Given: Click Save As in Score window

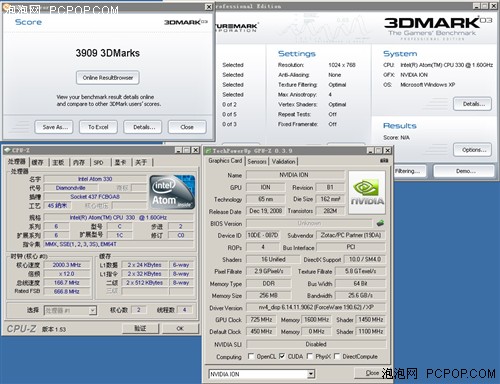Looking at the screenshot, I should click(54, 127).
